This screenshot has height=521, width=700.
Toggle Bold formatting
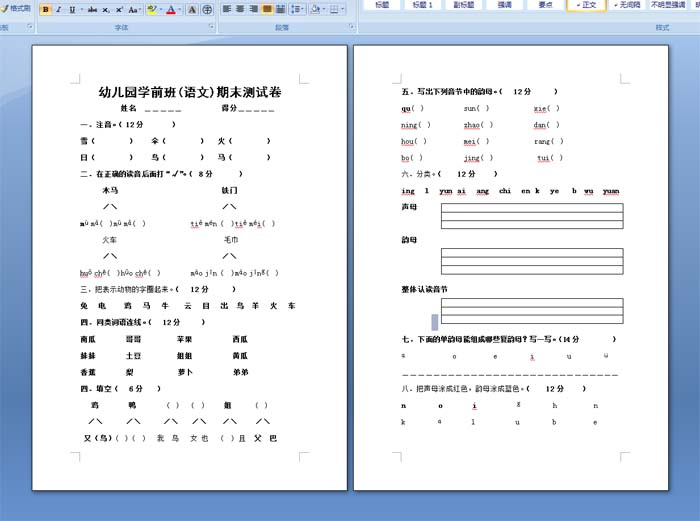tap(46, 9)
